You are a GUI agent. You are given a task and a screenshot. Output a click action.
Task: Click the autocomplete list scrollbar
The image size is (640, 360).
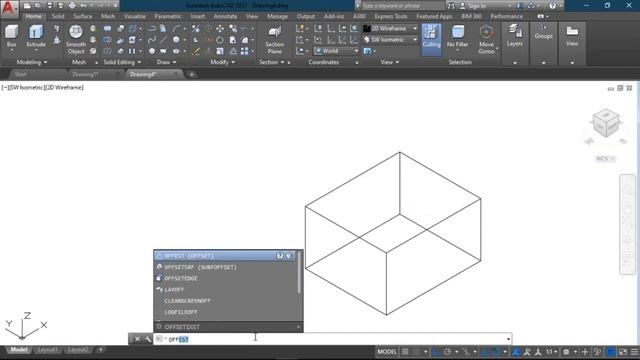pyautogui.click(x=300, y=272)
